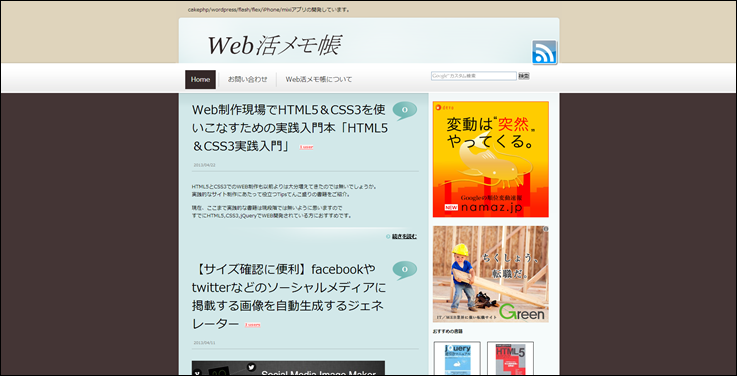This screenshot has width=737, height=376.
Task: Click the ad info icon on Green banner
Action: (545, 229)
